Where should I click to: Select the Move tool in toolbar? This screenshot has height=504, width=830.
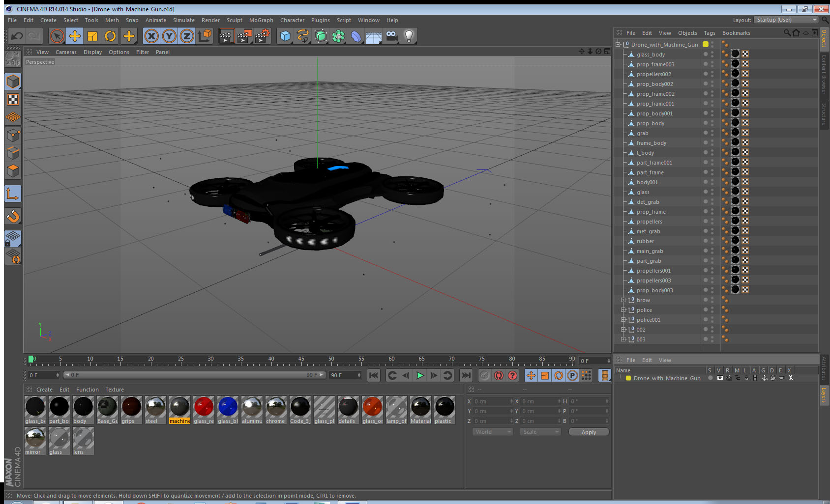click(75, 36)
